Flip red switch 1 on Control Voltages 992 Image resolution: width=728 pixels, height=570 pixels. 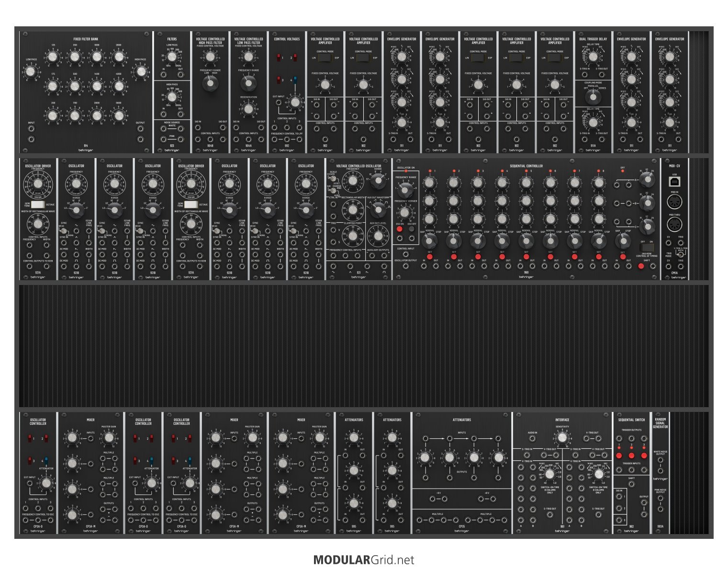[279, 57]
